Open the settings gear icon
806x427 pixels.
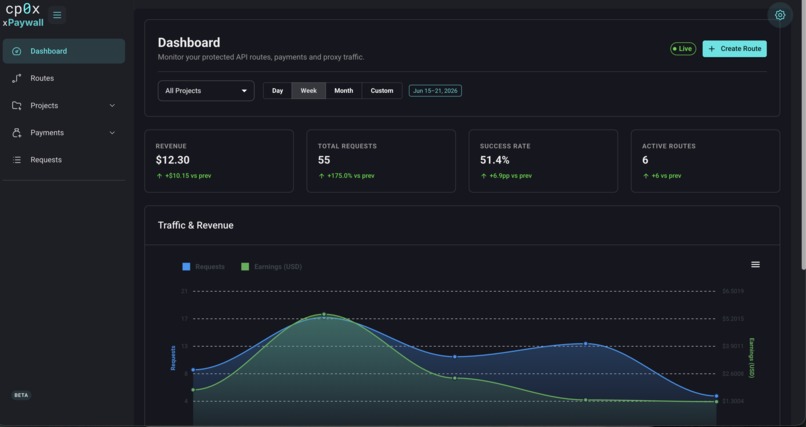click(780, 15)
